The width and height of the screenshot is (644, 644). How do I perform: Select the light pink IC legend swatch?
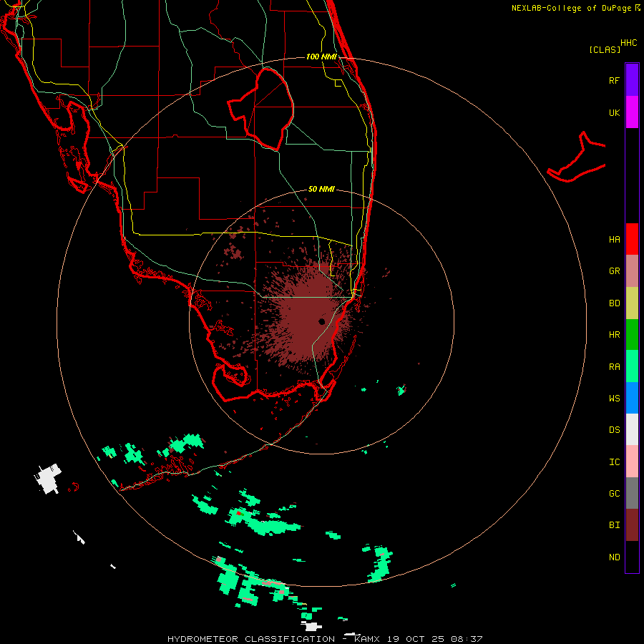point(632,462)
